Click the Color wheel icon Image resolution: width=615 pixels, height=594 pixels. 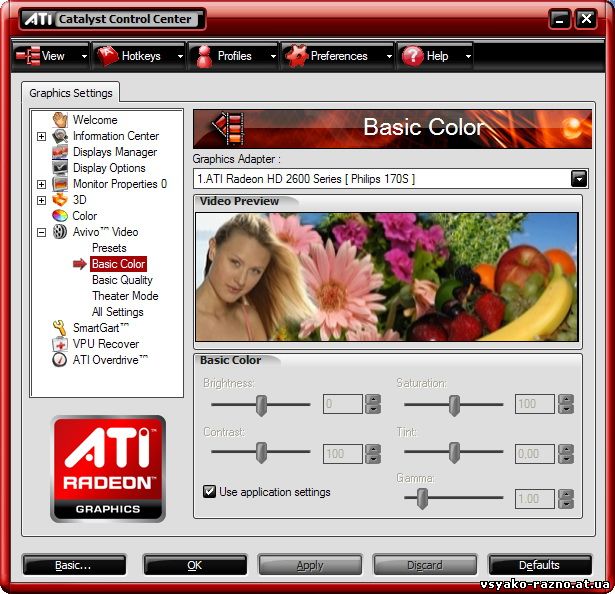tap(60, 216)
